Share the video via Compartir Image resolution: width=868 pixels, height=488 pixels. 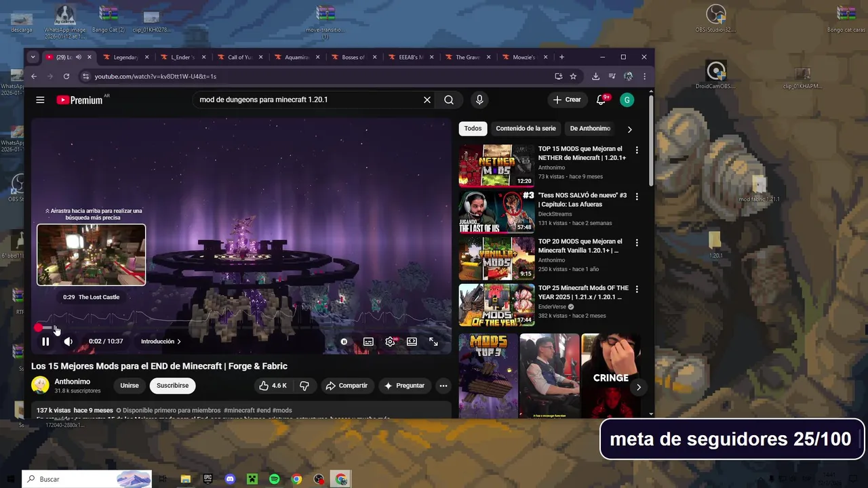[347, 386]
